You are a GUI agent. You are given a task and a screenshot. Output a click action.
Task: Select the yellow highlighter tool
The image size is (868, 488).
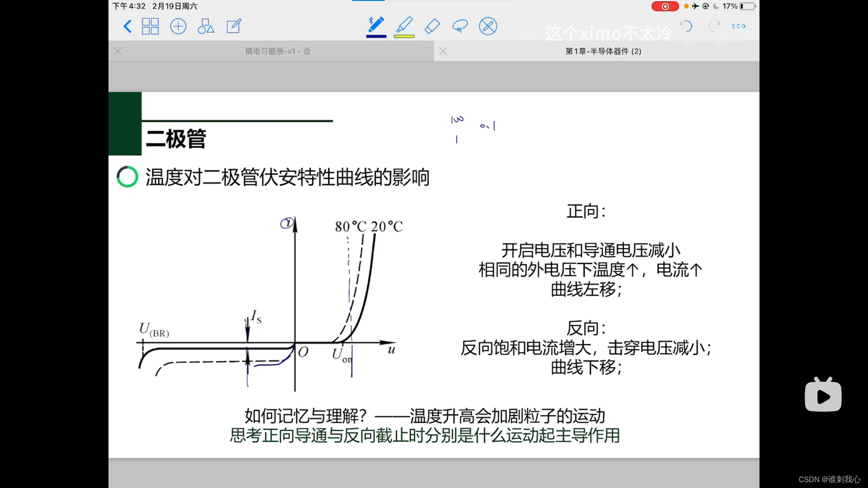coord(404,24)
